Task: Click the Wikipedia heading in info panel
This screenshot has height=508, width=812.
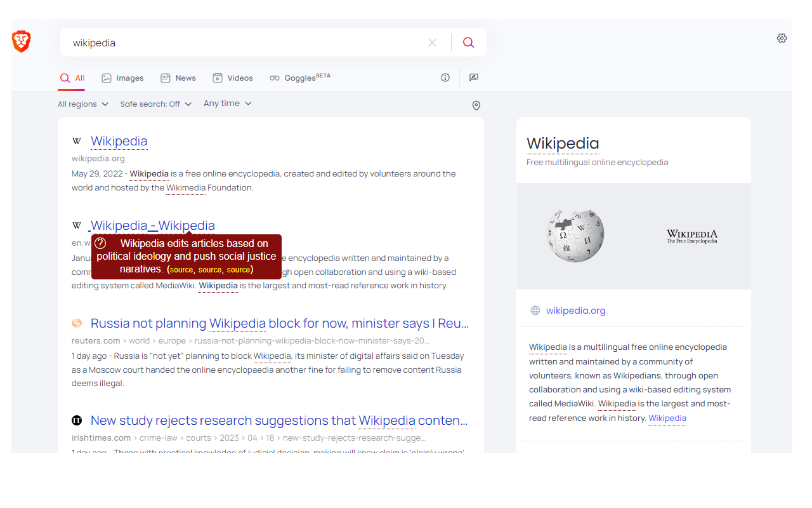Action: coord(563,144)
